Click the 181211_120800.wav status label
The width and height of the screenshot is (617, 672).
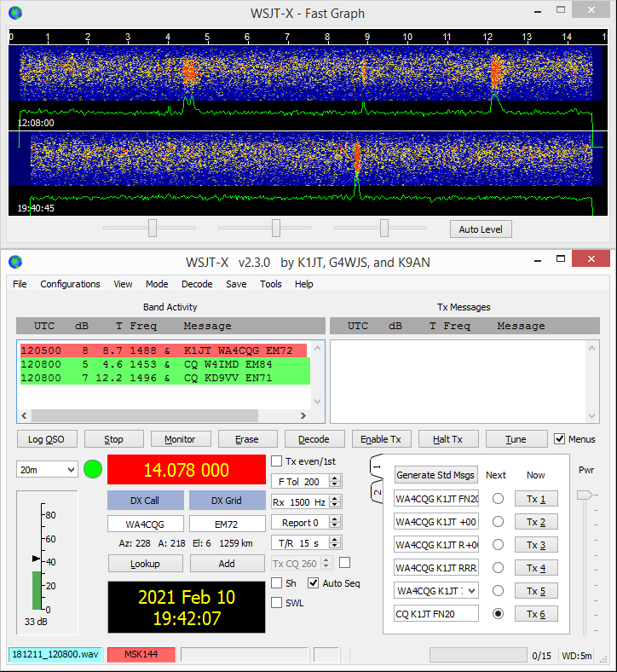(x=55, y=654)
